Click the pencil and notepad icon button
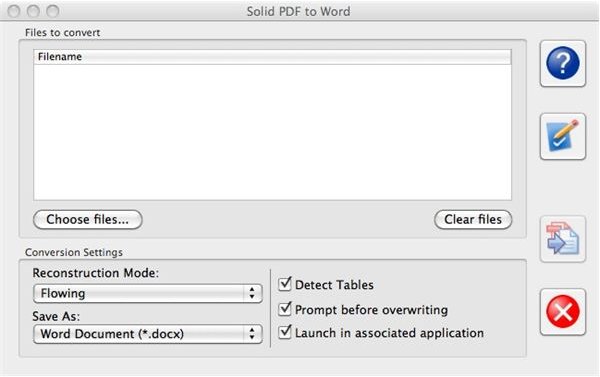Screen dimensions: 600x377 click(562, 136)
